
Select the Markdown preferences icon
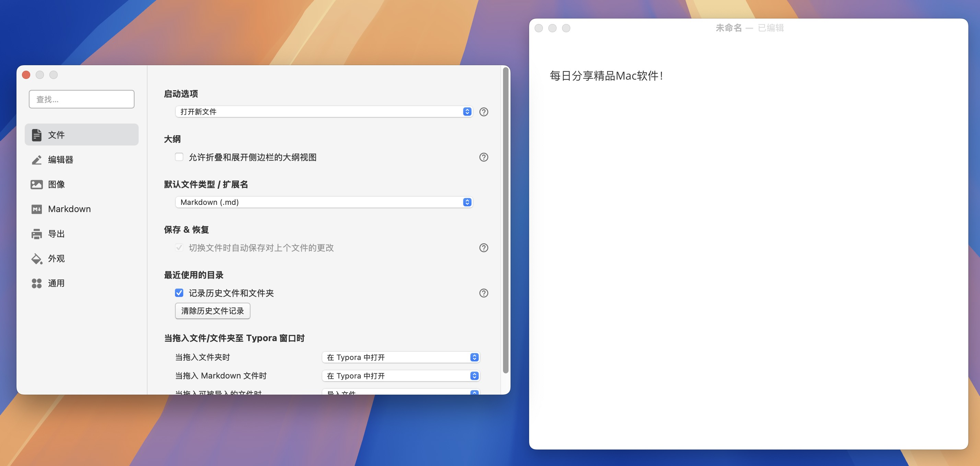[36, 209]
